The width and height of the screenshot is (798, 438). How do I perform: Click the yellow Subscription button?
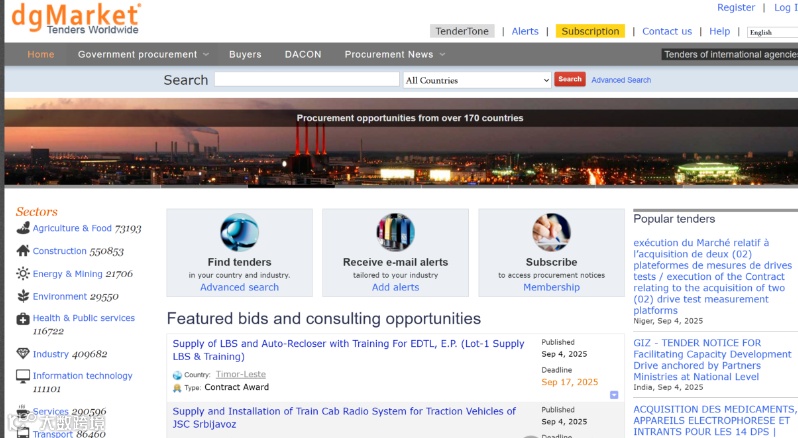tap(590, 31)
